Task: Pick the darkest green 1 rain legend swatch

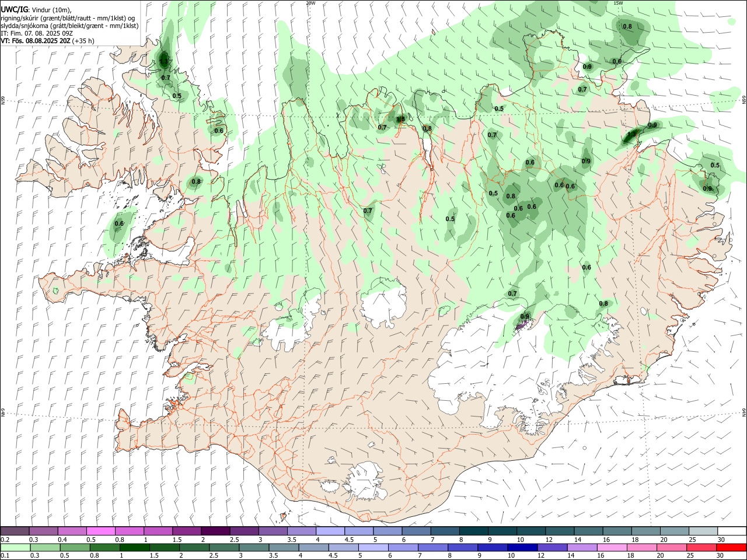Action: (134, 547)
